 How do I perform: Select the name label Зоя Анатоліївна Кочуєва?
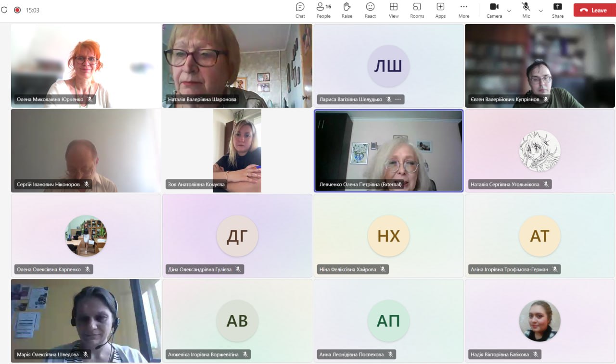(x=196, y=184)
